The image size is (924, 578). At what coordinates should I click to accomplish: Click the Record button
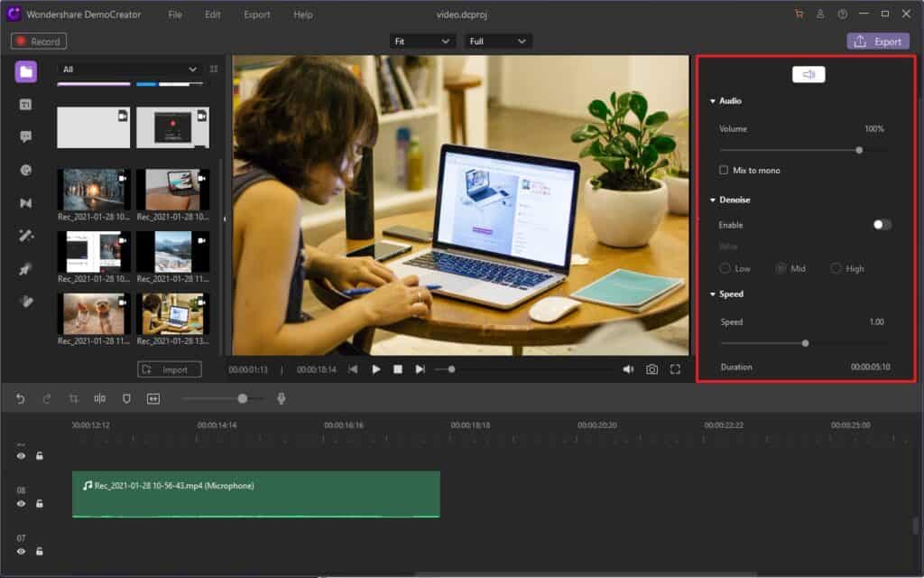click(38, 42)
